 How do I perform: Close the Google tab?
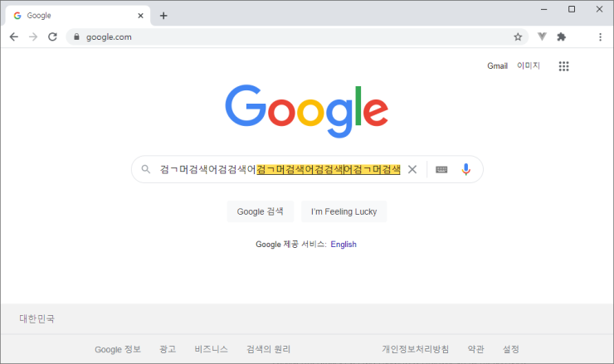coord(141,15)
